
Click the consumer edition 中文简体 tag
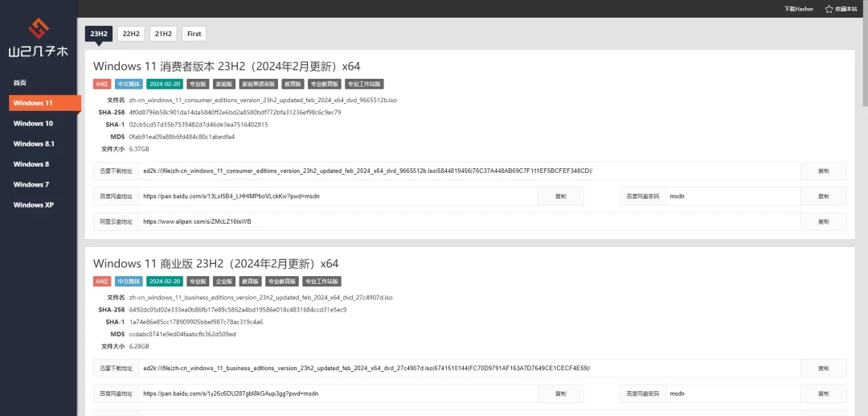[129, 84]
